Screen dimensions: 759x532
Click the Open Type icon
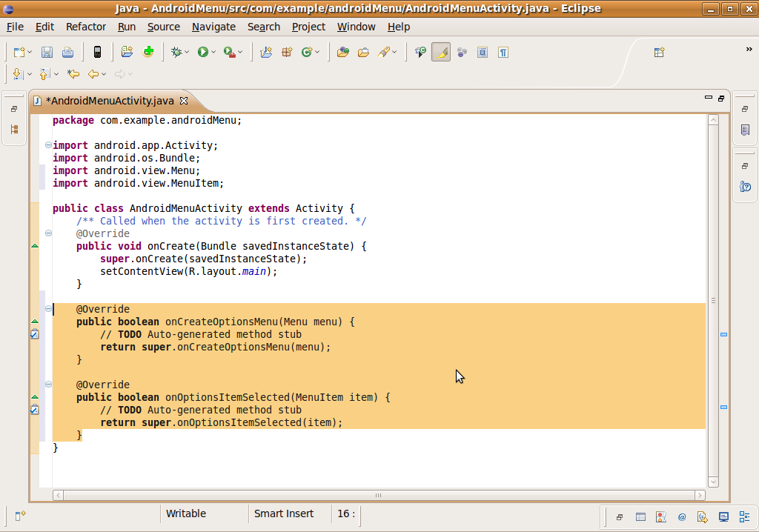pos(342,53)
